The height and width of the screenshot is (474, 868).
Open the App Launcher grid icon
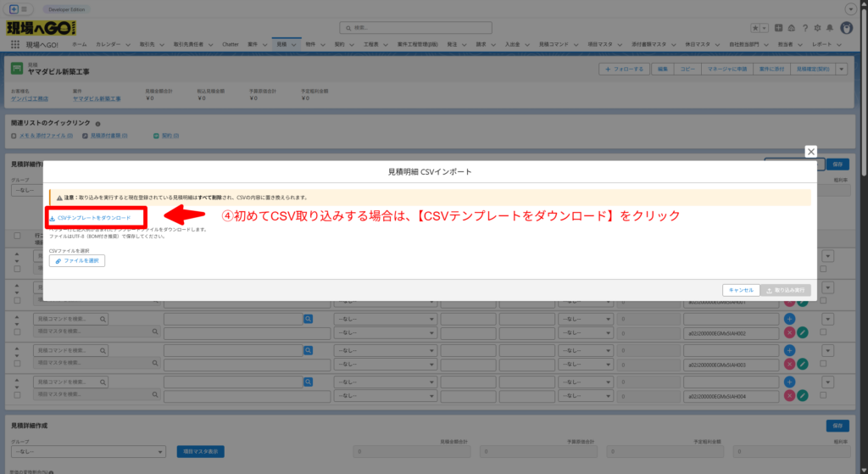(x=16, y=43)
